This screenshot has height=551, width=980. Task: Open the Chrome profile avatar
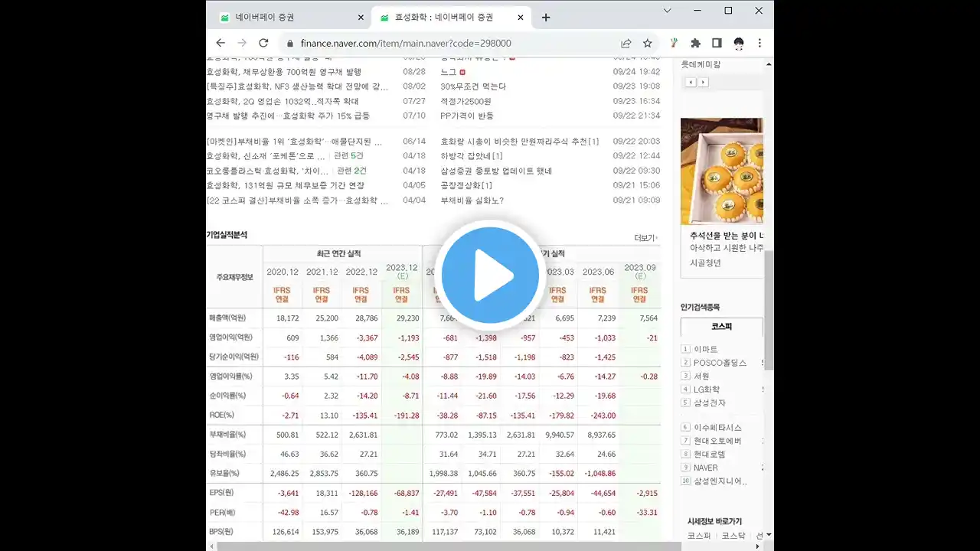738,43
